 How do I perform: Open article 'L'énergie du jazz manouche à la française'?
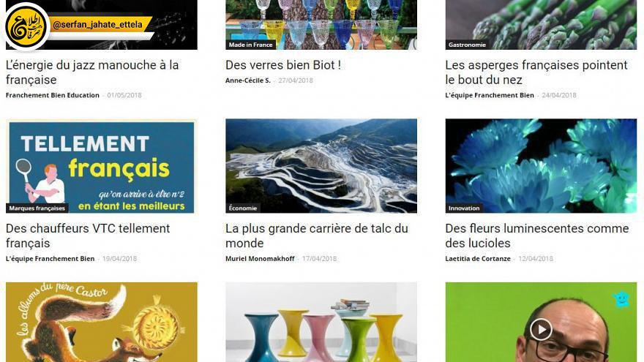pyautogui.click(x=92, y=72)
